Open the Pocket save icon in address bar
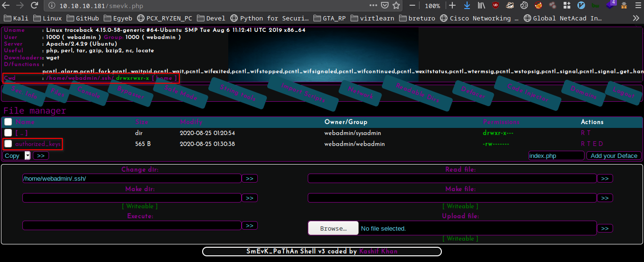This screenshot has width=644, height=262. (x=385, y=6)
